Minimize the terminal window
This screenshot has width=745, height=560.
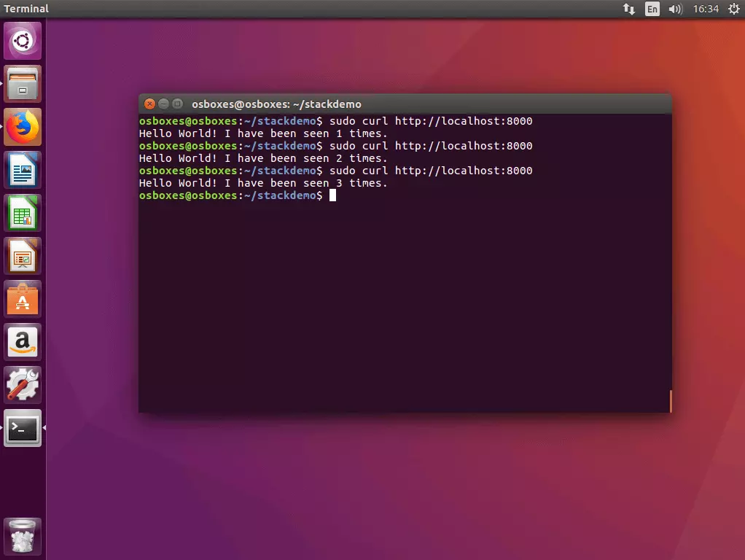click(163, 104)
